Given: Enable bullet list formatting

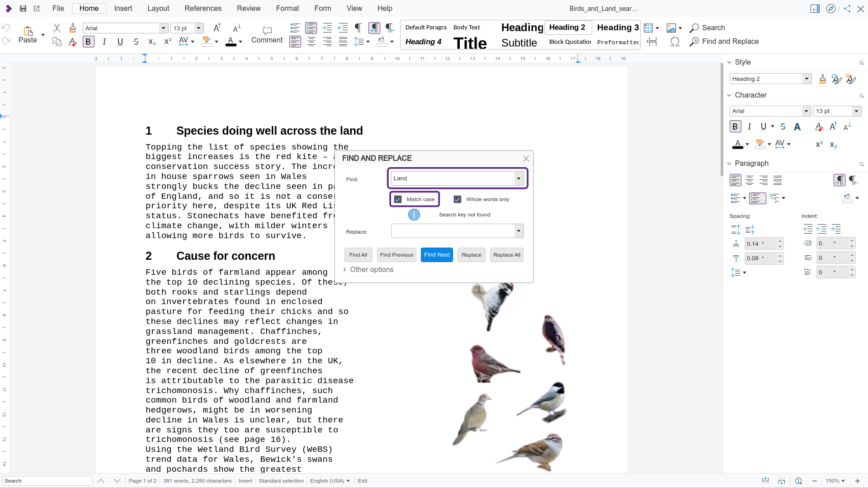Looking at the screenshot, I should click(294, 28).
